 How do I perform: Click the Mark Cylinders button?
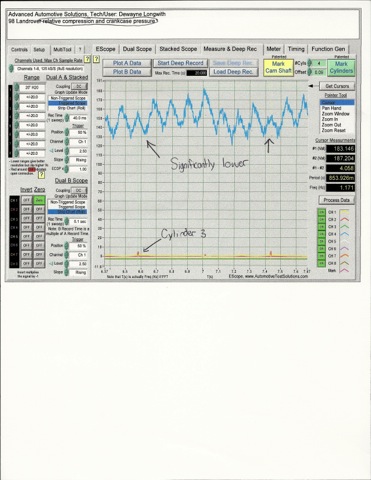(x=341, y=67)
